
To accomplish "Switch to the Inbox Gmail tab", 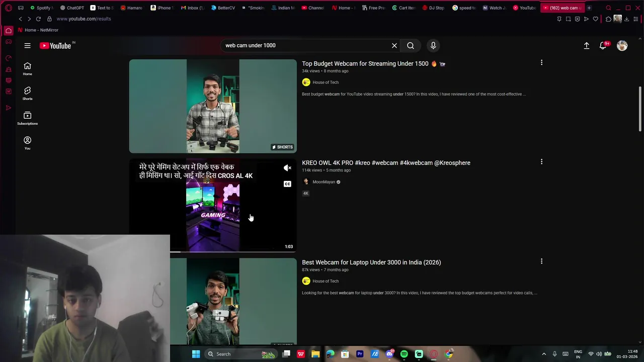I will 192,8.
